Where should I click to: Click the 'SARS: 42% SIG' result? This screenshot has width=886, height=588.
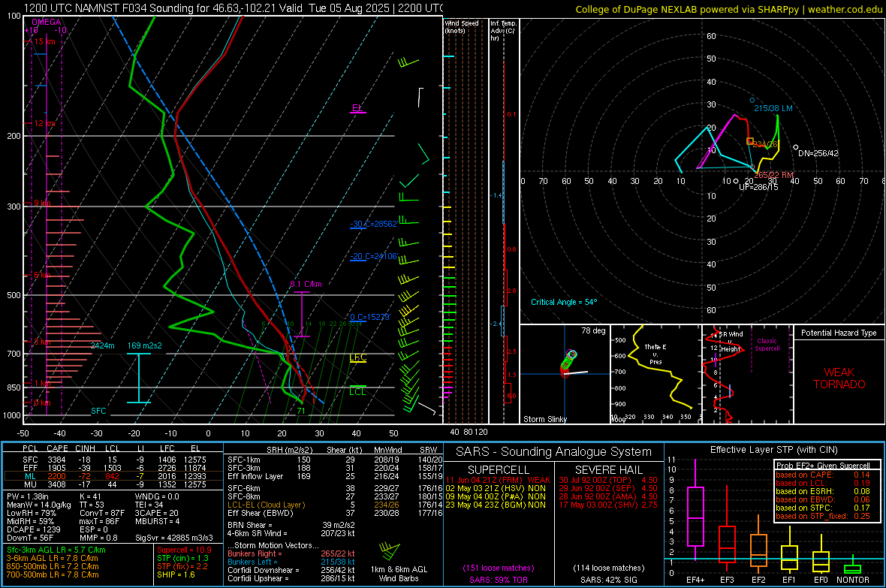coord(608,580)
